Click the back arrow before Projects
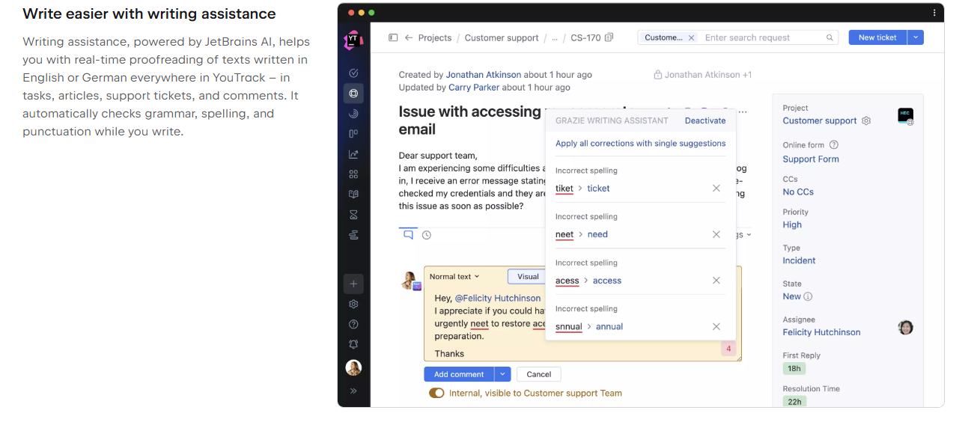Screen dimensions: 980x425 409,37
